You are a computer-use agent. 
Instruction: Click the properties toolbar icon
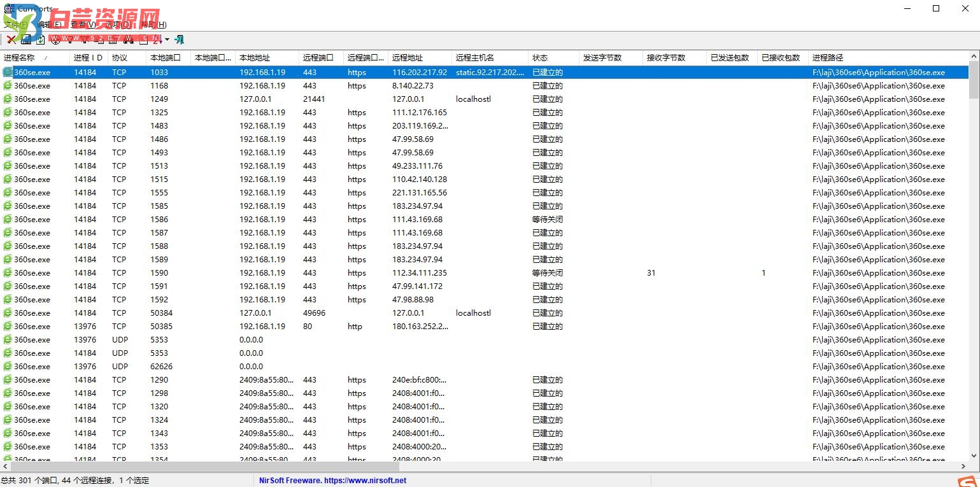coord(113,39)
